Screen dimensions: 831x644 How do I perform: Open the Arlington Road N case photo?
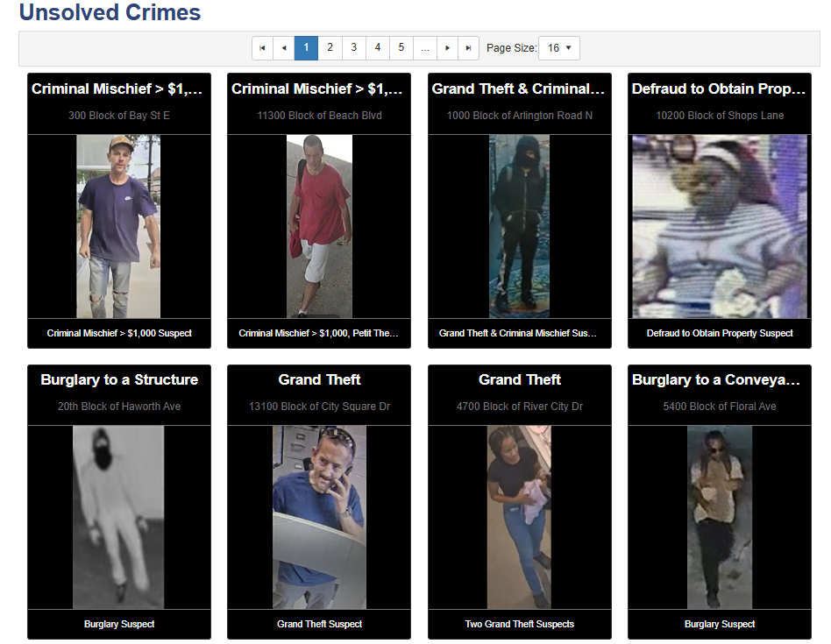pos(520,226)
